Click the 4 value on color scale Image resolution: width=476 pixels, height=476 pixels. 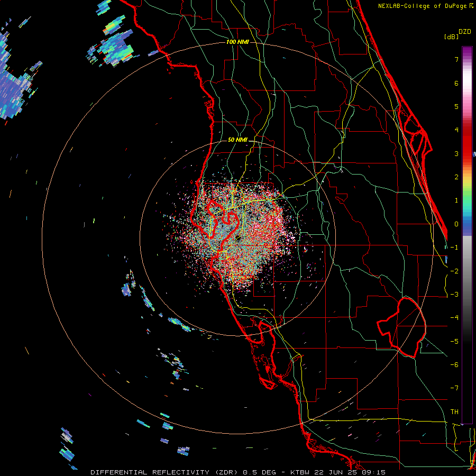coord(456,130)
